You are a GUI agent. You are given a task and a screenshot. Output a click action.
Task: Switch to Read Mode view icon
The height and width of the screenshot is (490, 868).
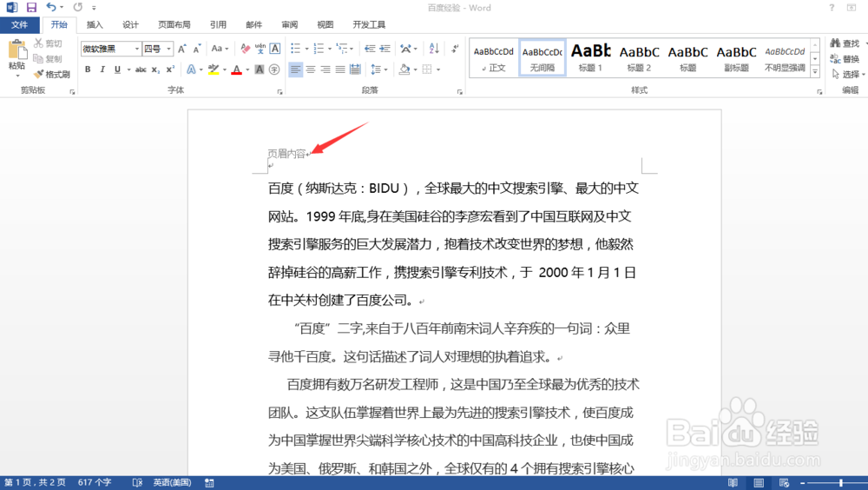733,483
